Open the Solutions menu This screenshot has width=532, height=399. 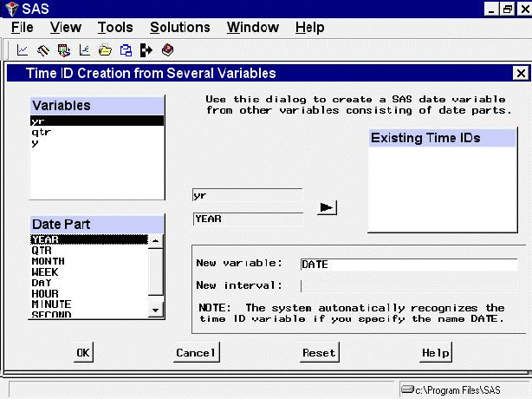click(180, 28)
